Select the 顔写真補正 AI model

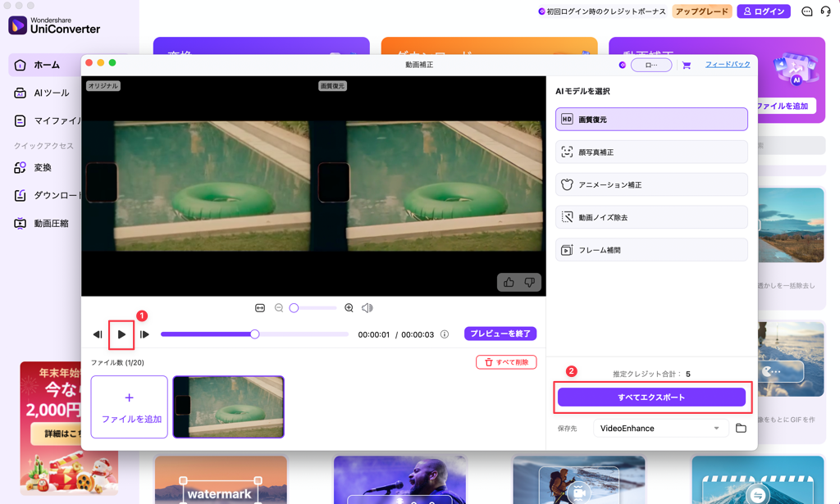(x=651, y=152)
